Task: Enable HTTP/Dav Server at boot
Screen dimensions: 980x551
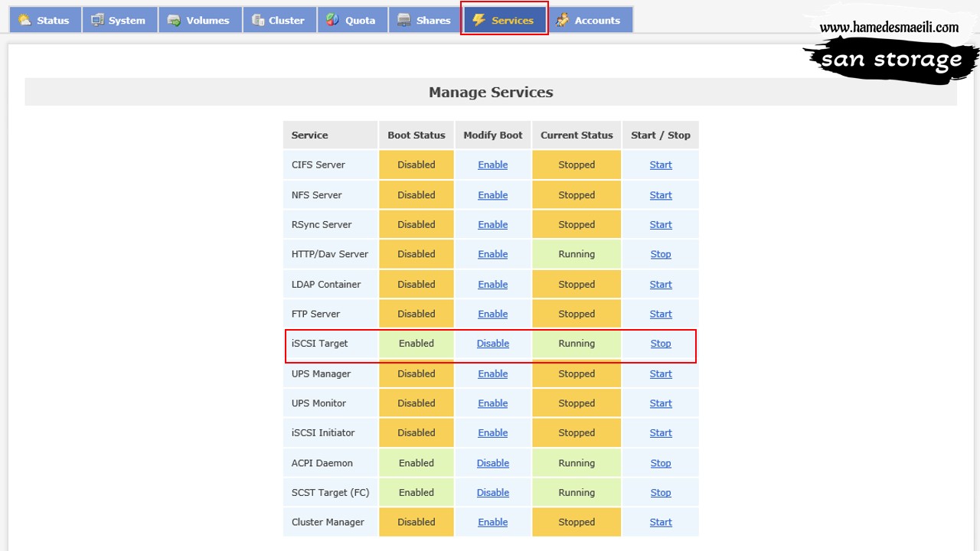Action: (x=493, y=254)
